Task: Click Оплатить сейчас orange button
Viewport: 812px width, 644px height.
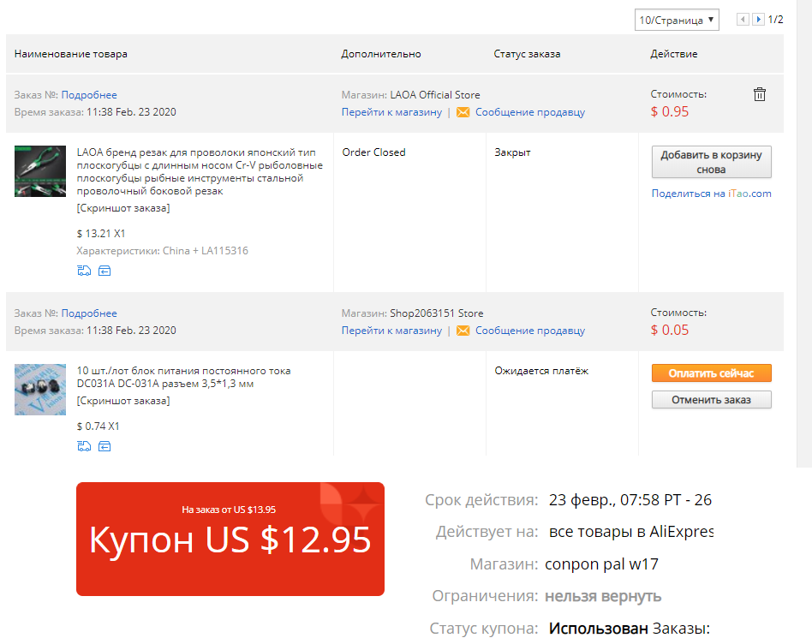Action: [x=711, y=373]
